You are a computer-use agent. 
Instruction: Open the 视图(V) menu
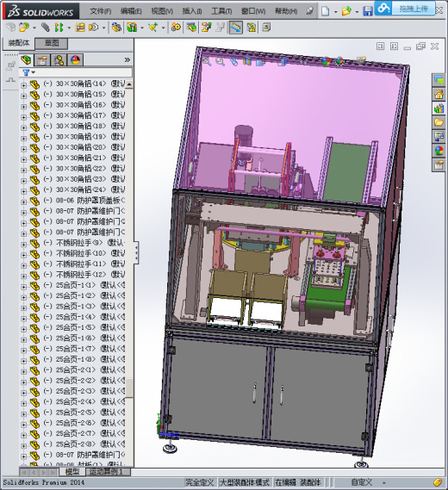coord(162,11)
